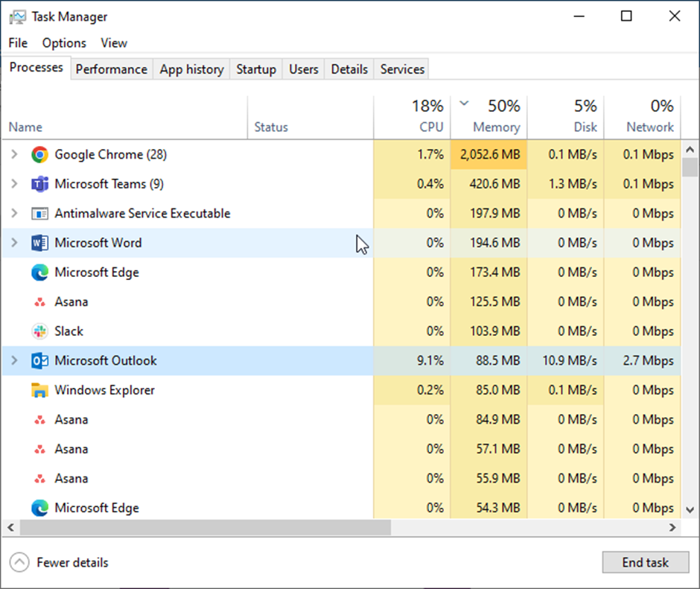
Task: Click the horizontal scrollbar right arrow
Action: 672,528
